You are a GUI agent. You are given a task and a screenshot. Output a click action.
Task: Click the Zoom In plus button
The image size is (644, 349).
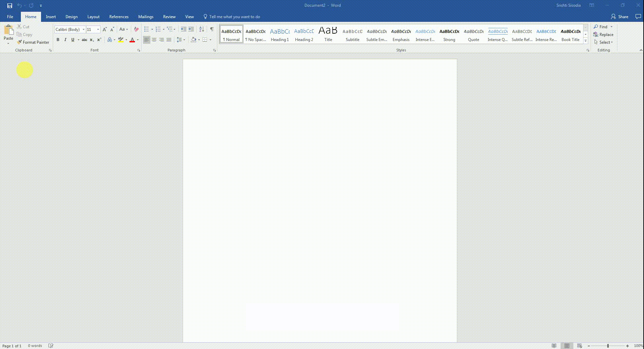click(x=628, y=346)
